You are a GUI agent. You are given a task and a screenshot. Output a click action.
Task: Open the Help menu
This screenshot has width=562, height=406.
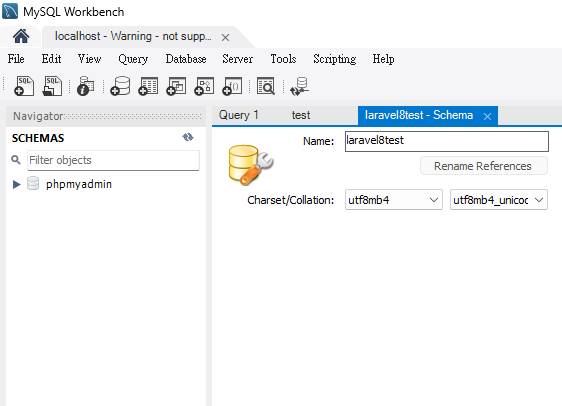[x=383, y=59]
